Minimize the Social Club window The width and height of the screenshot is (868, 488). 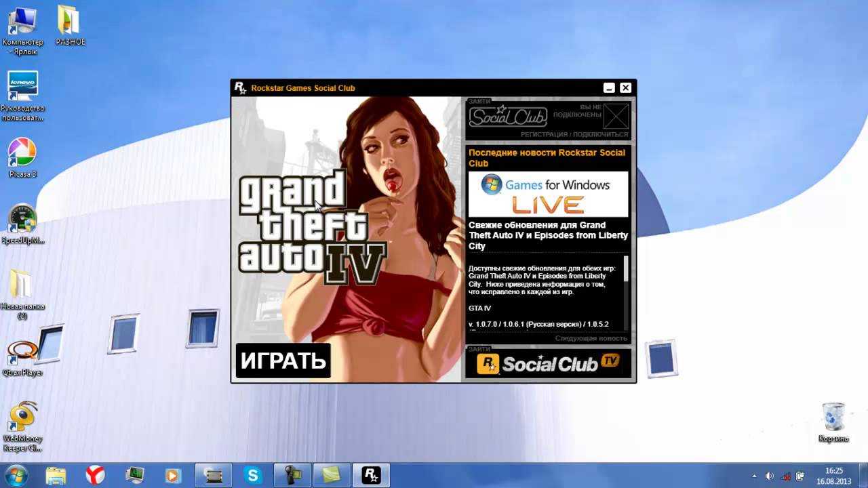pyautogui.click(x=609, y=88)
